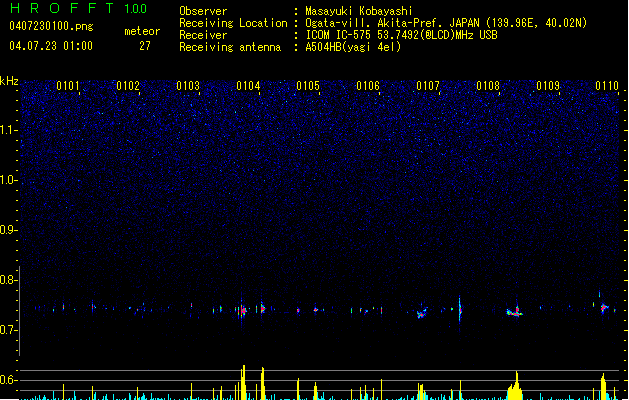Click the 'Observer' label
The image size is (629, 400).
tap(203, 11)
